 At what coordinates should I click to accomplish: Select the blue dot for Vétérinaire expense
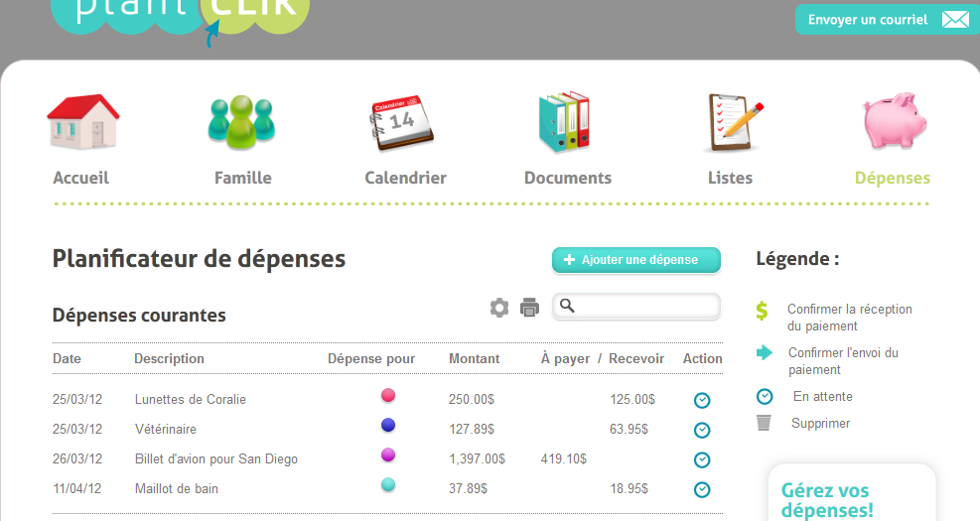click(388, 426)
